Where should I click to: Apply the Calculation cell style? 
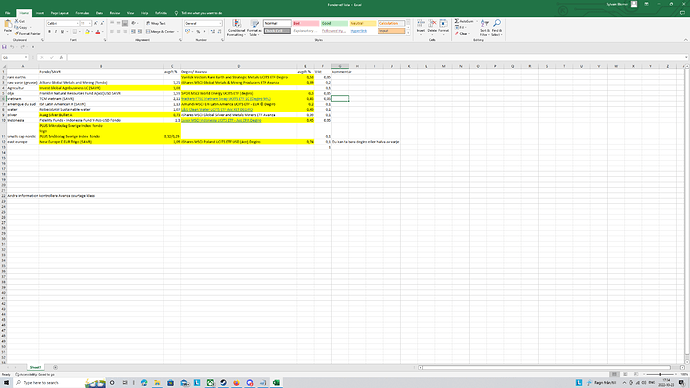[x=391, y=23]
